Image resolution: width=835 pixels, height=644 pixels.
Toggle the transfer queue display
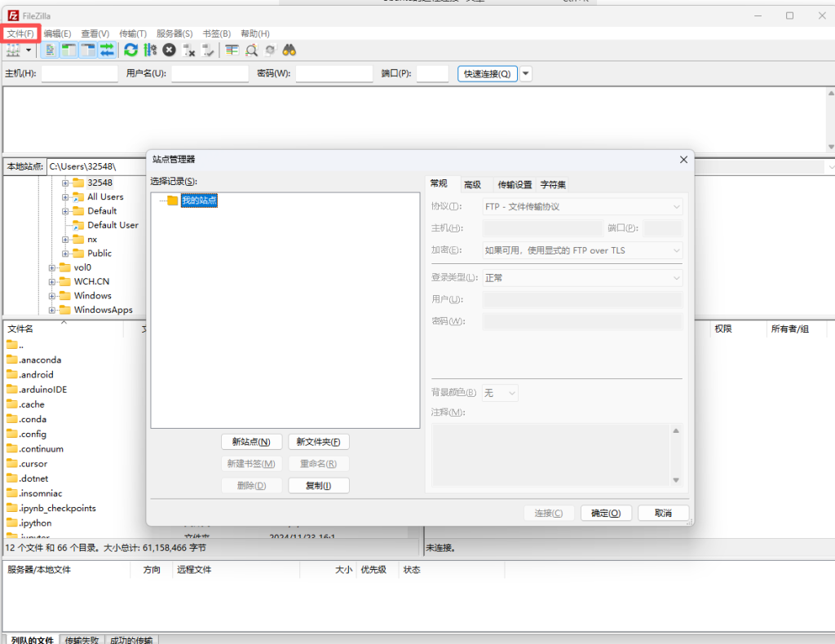pyautogui.click(x=107, y=51)
